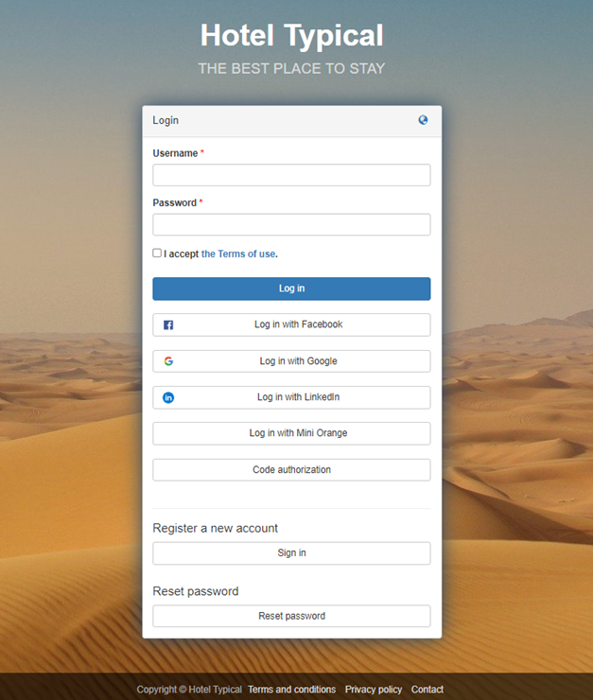593x700 pixels.
Task: Click the Facebook logo icon
Action: 168,325
